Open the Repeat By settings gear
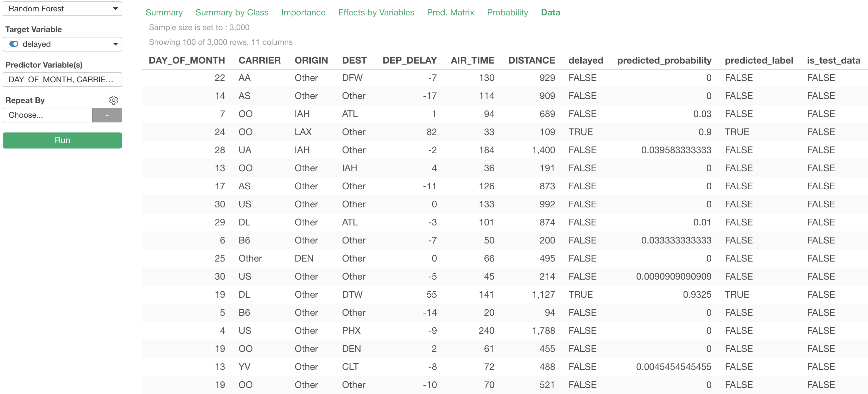 tap(113, 100)
